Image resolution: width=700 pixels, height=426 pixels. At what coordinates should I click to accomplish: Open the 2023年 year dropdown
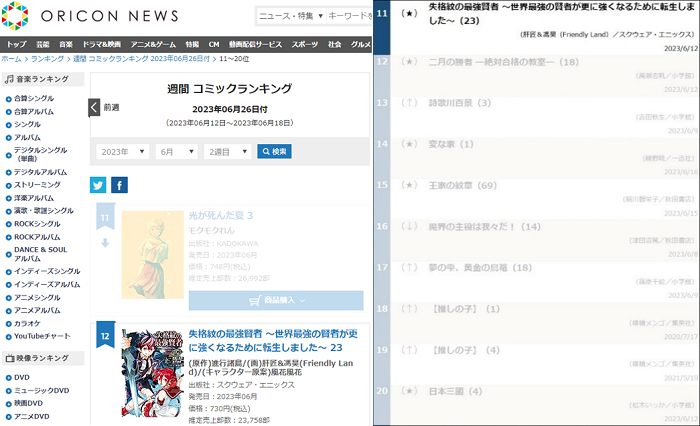coord(123,151)
